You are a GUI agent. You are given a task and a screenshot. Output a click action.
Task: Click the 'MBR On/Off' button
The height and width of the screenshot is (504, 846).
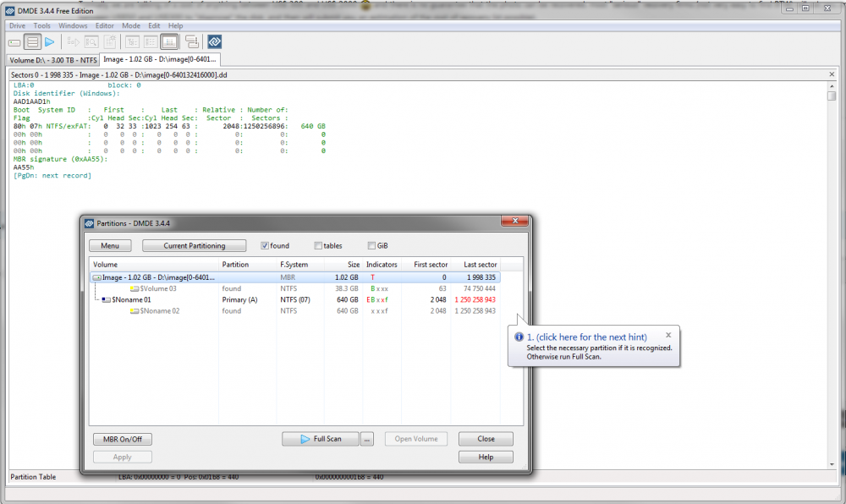122,439
